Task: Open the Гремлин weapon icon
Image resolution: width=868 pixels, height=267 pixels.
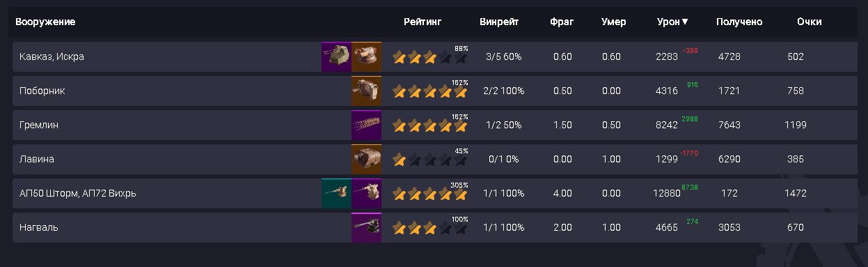Action: [x=366, y=125]
